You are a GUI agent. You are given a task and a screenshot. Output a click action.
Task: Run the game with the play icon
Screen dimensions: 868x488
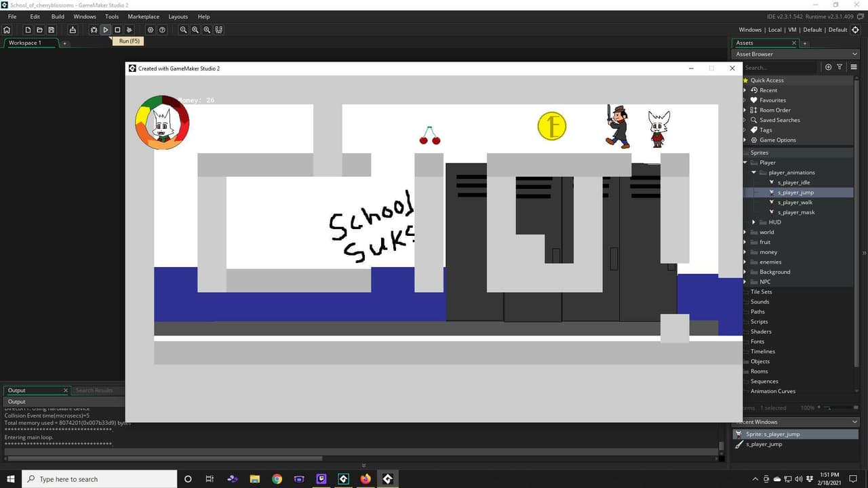coord(106,30)
